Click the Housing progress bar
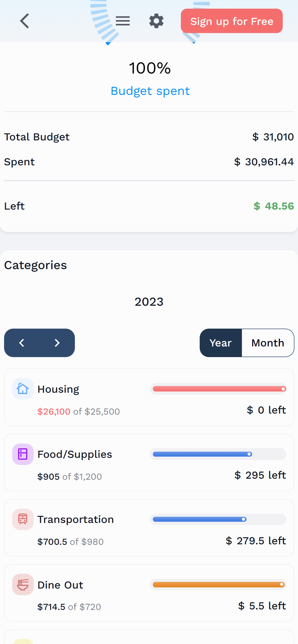 coord(218,389)
